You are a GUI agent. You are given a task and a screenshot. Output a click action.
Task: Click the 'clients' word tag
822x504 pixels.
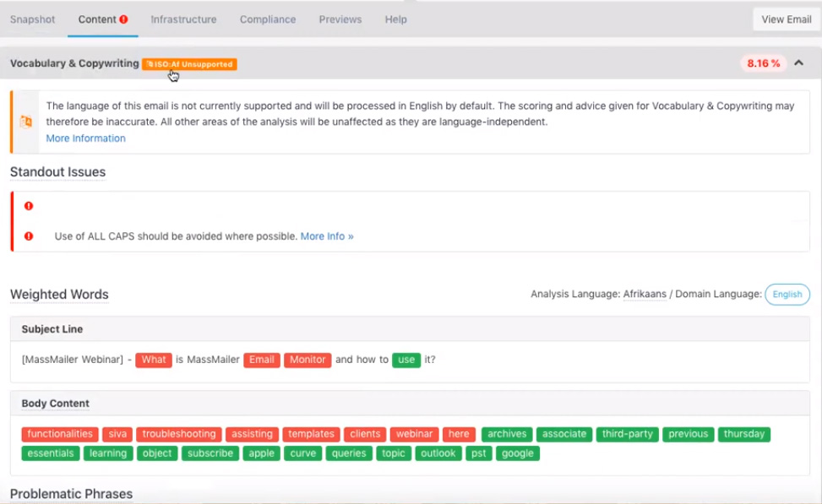365,434
